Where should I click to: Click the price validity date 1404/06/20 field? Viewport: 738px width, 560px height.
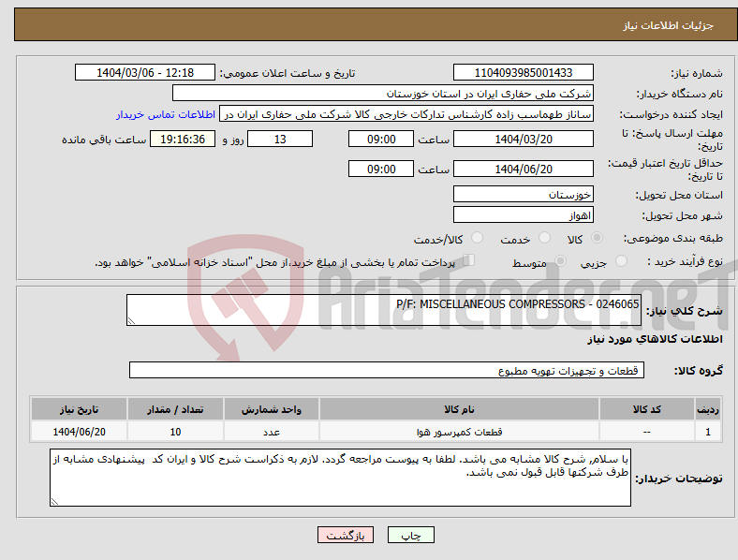click(x=523, y=169)
